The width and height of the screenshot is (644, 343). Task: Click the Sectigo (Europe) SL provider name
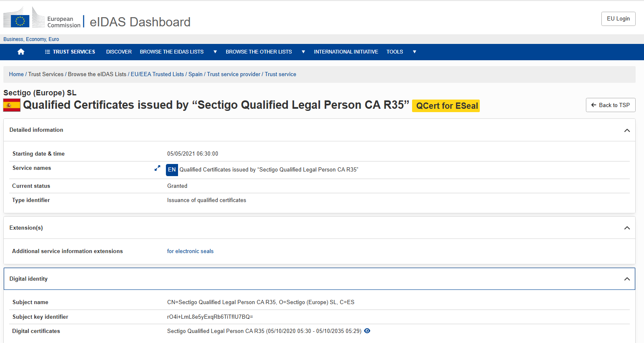pos(40,93)
